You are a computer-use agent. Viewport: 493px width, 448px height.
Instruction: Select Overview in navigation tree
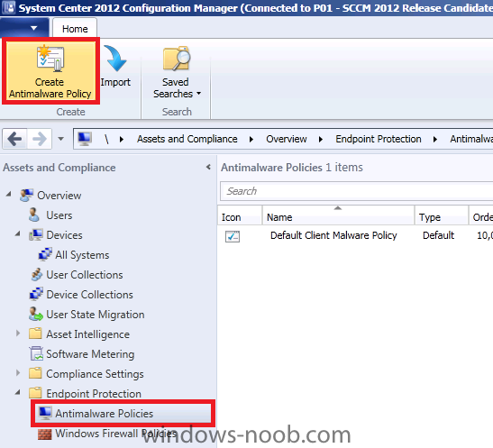59,196
